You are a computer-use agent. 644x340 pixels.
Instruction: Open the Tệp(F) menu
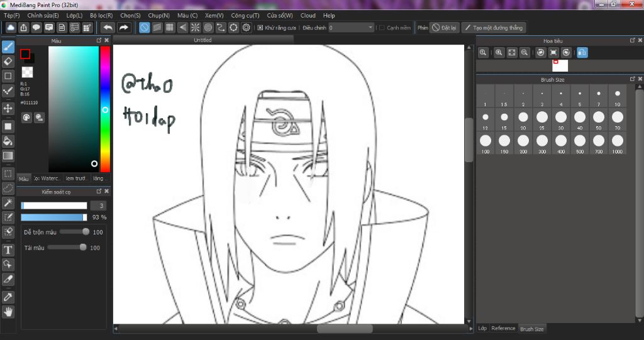click(11, 15)
